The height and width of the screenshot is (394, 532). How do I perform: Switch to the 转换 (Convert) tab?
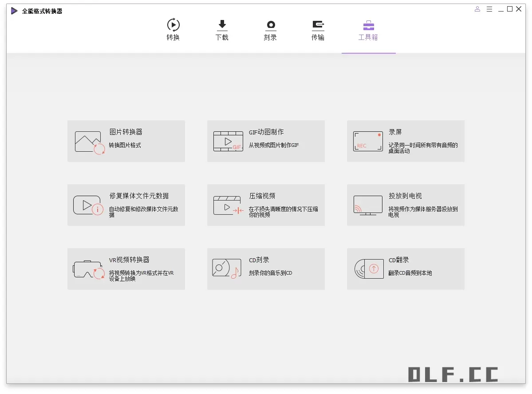tap(173, 30)
